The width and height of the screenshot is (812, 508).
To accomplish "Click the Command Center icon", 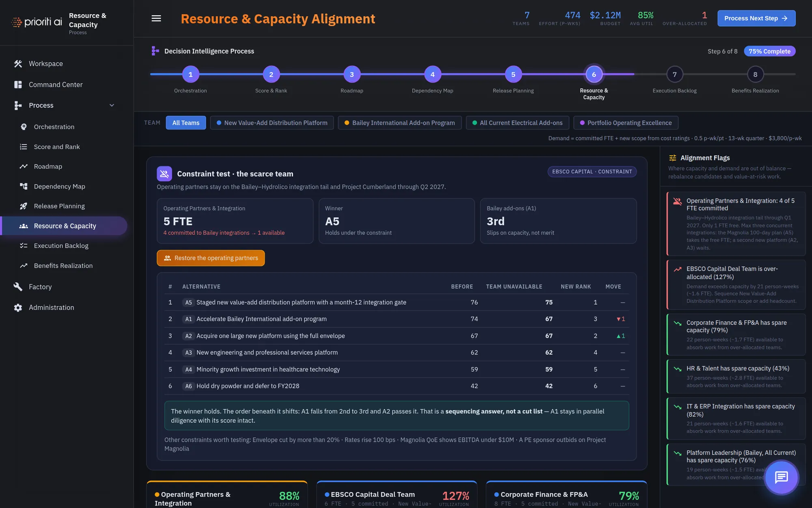I will (18, 85).
